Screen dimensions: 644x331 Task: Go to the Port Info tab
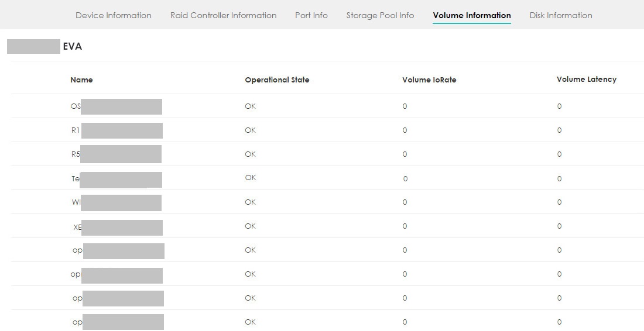pyautogui.click(x=311, y=15)
